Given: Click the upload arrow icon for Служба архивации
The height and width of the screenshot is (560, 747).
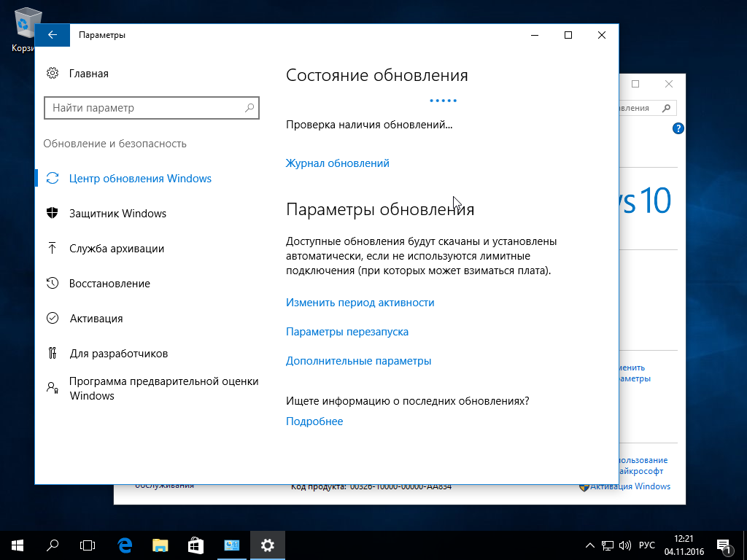Looking at the screenshot, I should click(53, 248).
